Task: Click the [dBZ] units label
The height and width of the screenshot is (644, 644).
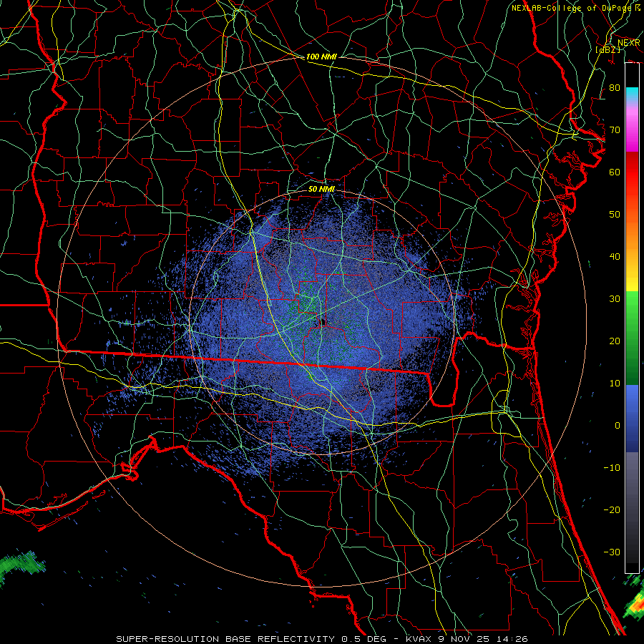Action: pos(608,49)
